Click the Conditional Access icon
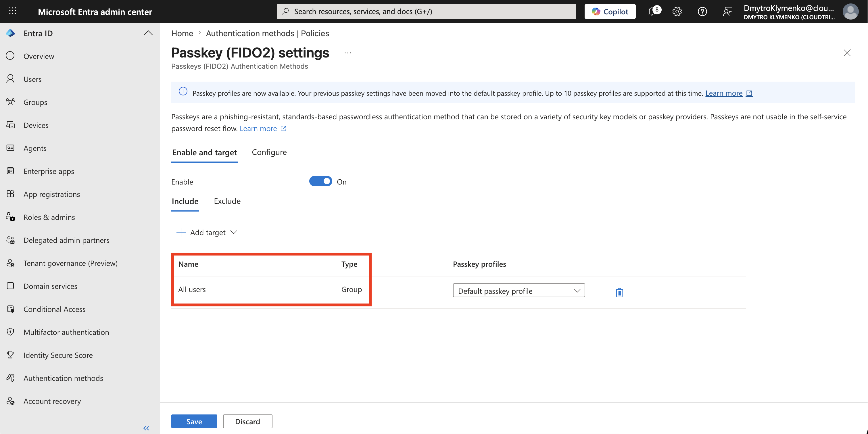 10,309
